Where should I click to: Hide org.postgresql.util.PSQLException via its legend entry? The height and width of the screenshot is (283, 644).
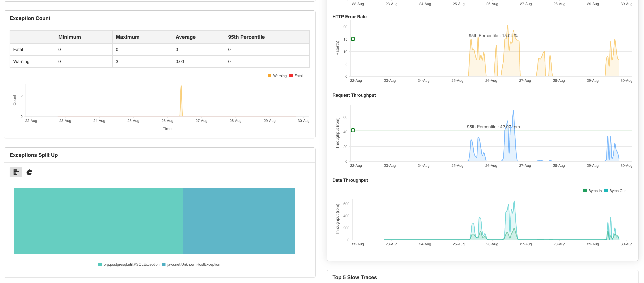131,264
